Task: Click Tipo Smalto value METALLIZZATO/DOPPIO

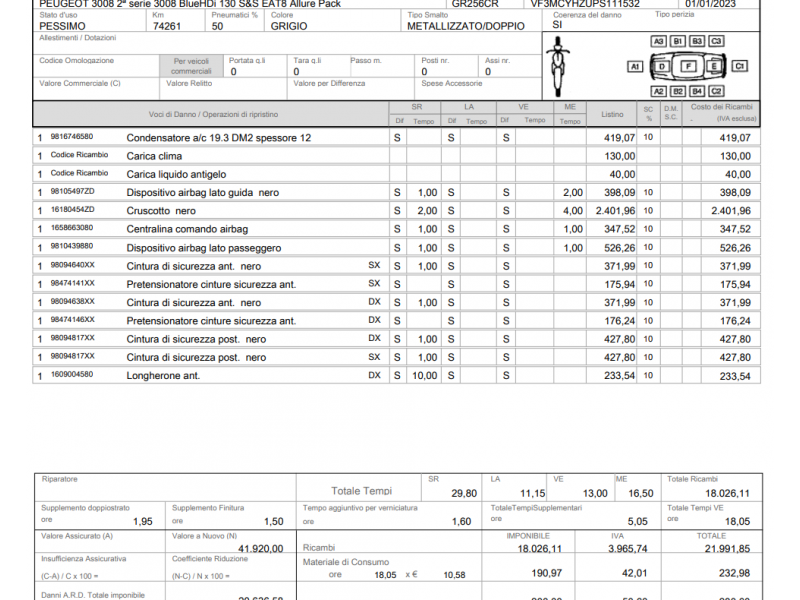Action: (x=466, y=26)
